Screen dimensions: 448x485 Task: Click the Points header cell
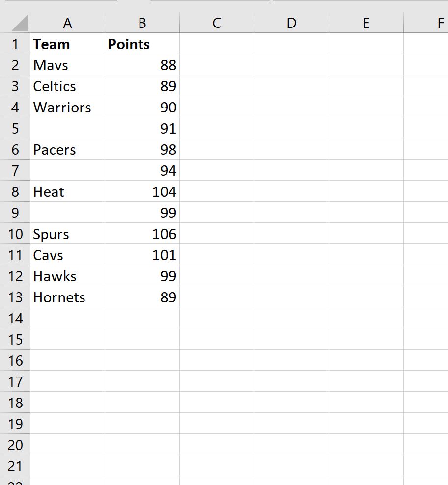coord(141,44)
